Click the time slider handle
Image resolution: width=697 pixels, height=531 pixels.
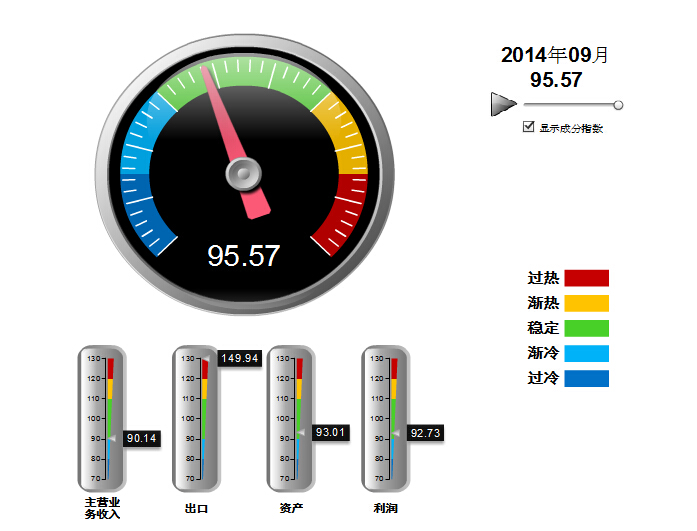618,105
